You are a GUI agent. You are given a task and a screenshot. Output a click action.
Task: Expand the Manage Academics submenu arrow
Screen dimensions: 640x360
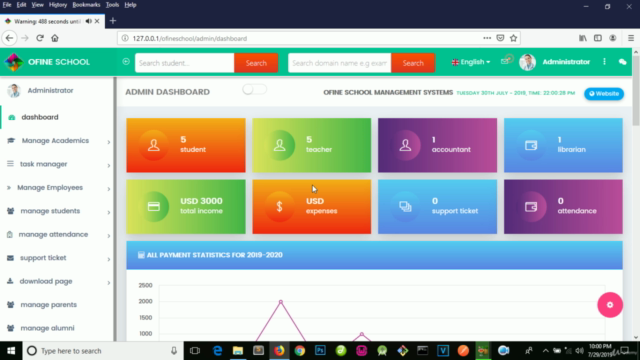tap(109, 142)
